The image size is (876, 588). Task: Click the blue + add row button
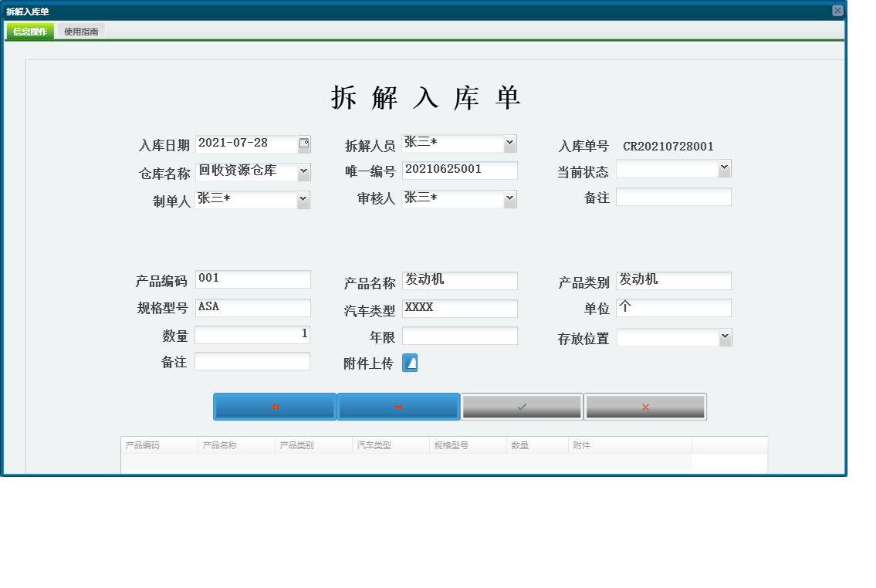(x=274, y=406)
